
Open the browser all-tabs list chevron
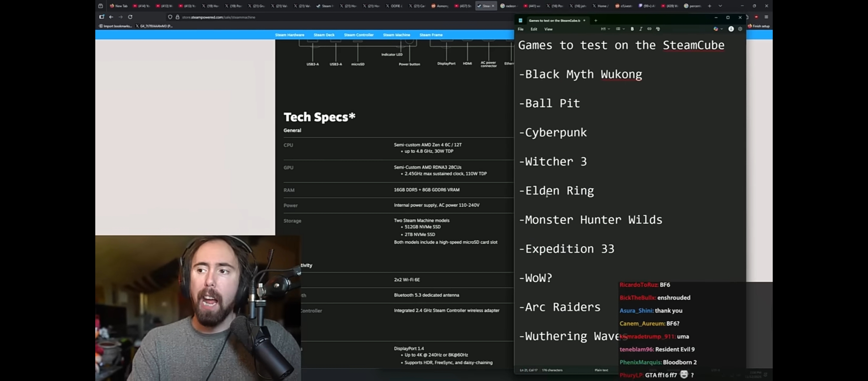click(720, 6)
